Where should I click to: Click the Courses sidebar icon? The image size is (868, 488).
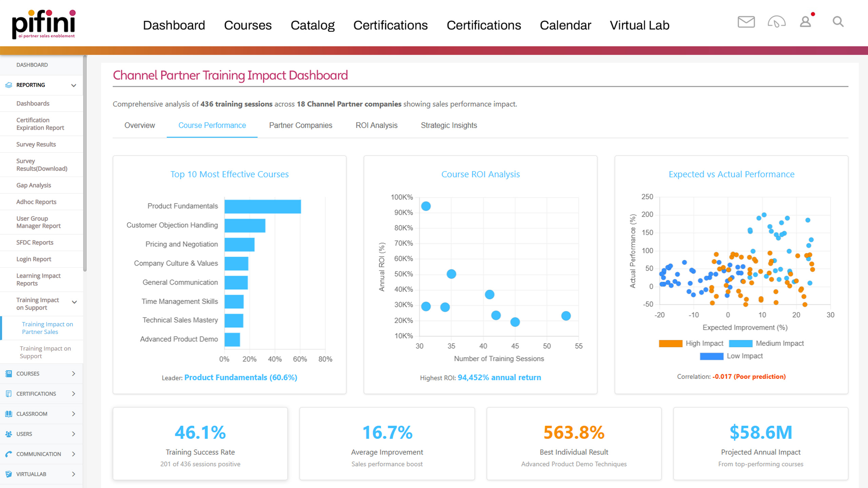coord(9,373)
